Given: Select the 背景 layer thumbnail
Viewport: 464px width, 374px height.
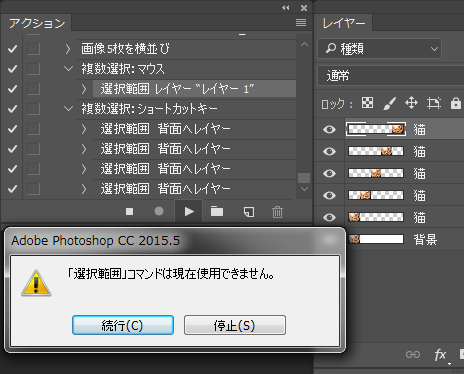Looking at the screenshot, I should 376,239.
